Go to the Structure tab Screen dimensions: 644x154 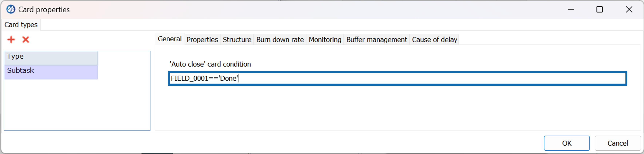237,39
